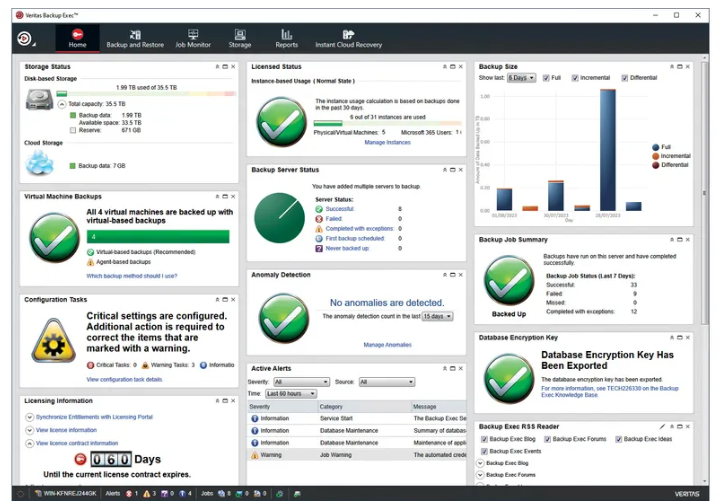Open the Show last days dropdown
The width and height of the screenshot is (721, 502).
(521, 78)
